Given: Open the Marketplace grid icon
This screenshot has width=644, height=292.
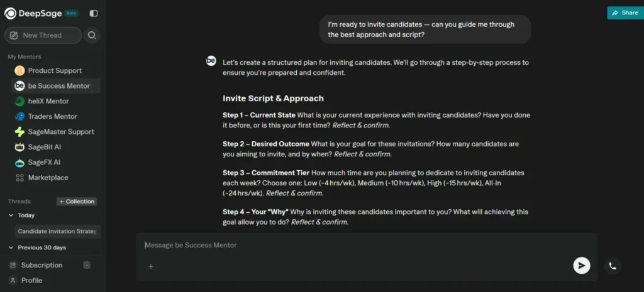Looking at the screenshot, I should [19, 178].
